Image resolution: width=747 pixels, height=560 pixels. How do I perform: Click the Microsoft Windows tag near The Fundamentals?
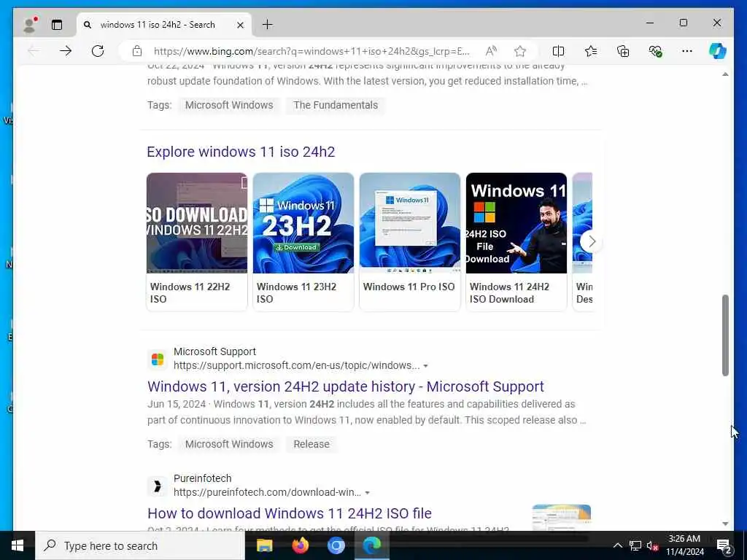pos(229,105)
